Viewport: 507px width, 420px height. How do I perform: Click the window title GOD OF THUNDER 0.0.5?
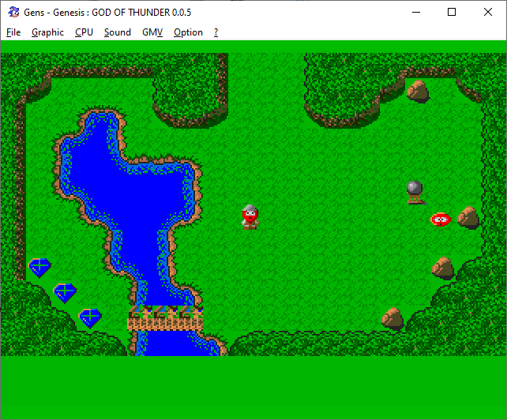[x=141, y=13]
